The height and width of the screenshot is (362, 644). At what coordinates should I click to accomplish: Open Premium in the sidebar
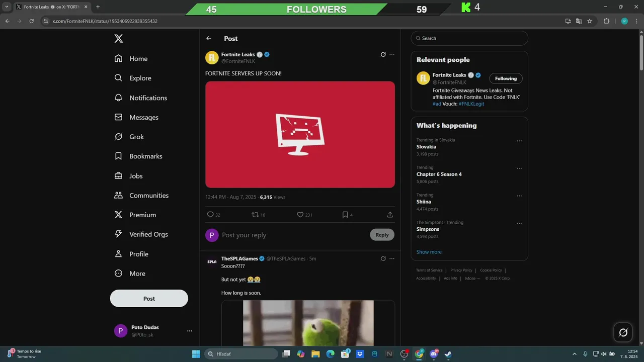pos(135,215)
